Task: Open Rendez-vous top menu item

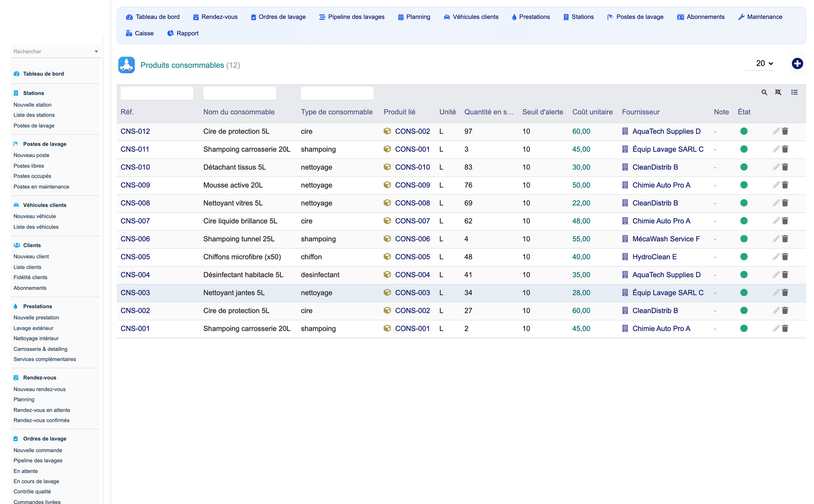Action: pos(215,17)
